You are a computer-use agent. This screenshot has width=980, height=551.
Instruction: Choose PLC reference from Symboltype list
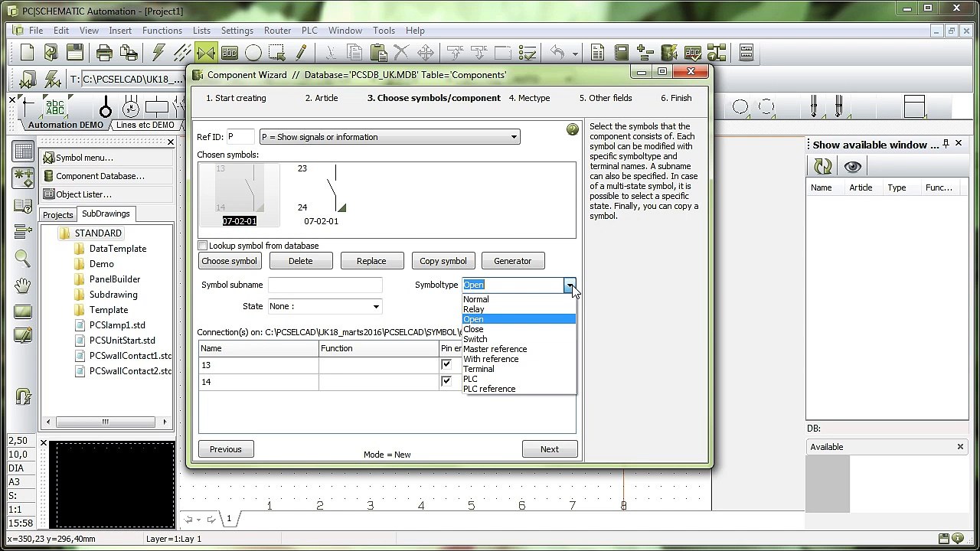tap(489, 389)
